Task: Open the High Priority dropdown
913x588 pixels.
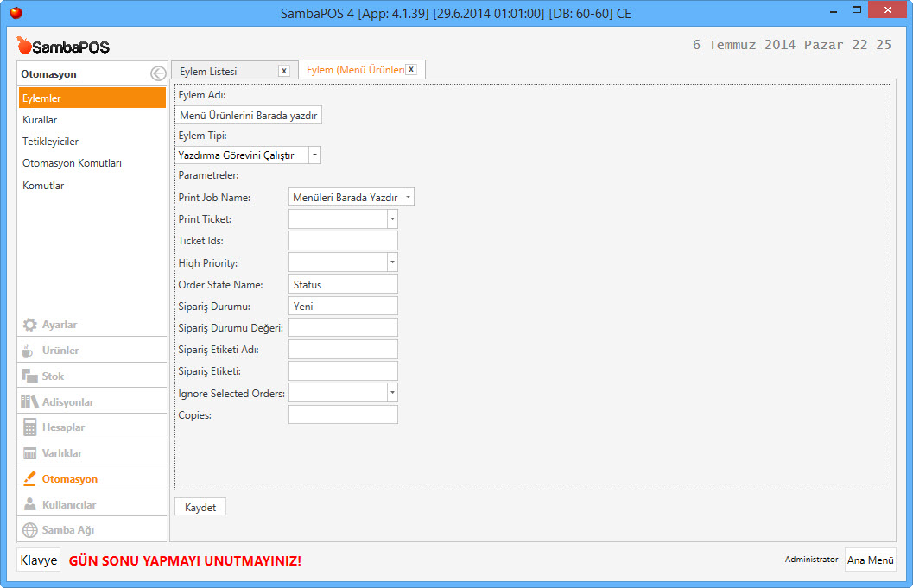Action: (391, 262)
